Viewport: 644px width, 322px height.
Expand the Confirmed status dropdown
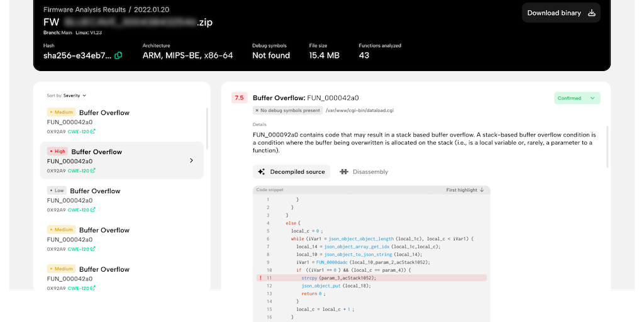(x=592, y=98)
